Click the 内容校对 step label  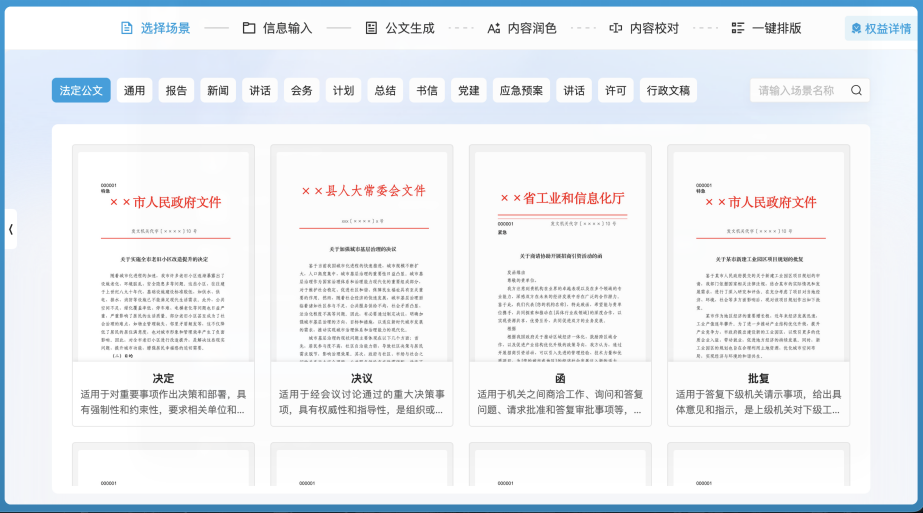pos(654,28)
